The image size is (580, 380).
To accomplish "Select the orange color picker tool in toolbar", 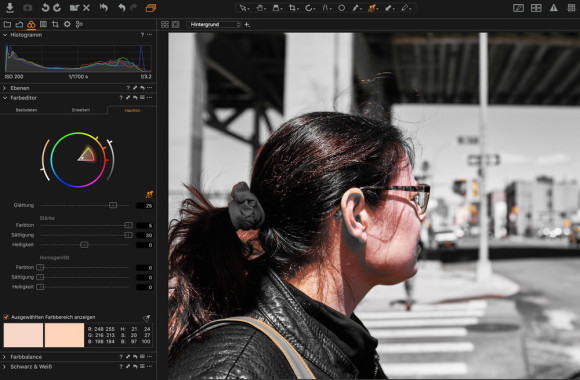I will (x=372, y=8).
